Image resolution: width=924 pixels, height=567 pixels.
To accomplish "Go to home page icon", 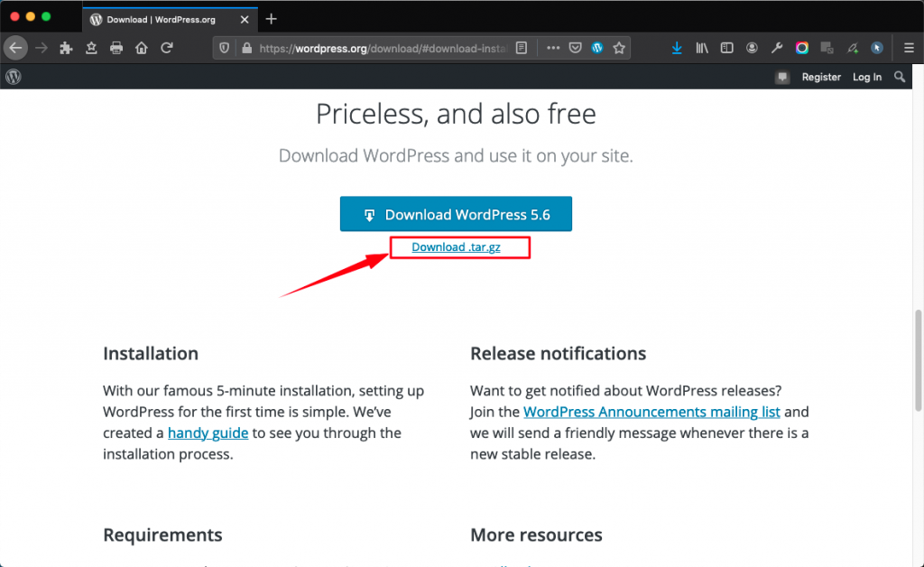I will pyautogui.click(x=142, y=48).
